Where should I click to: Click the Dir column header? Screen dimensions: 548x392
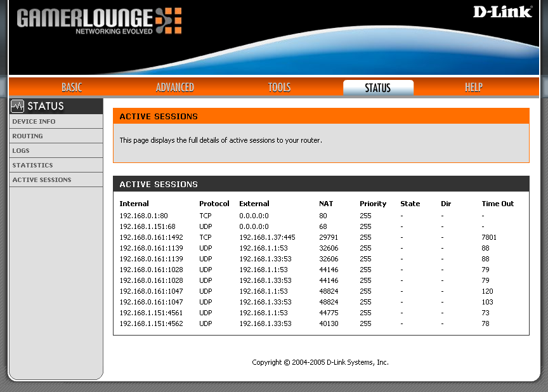click(446, 204)
